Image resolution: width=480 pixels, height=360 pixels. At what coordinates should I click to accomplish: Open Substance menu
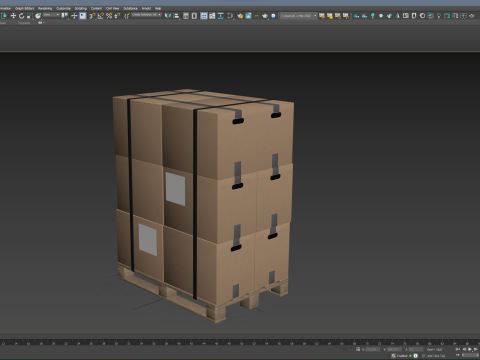click(130, 8)
